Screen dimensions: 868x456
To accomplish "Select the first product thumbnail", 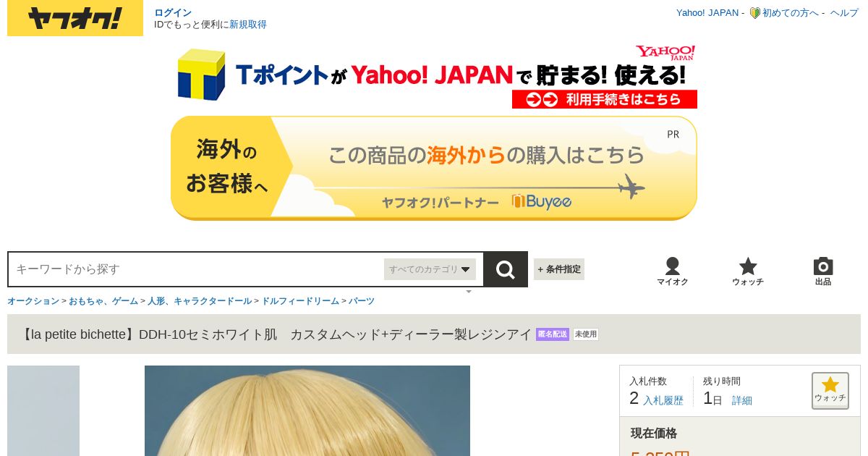I will 43,410.
